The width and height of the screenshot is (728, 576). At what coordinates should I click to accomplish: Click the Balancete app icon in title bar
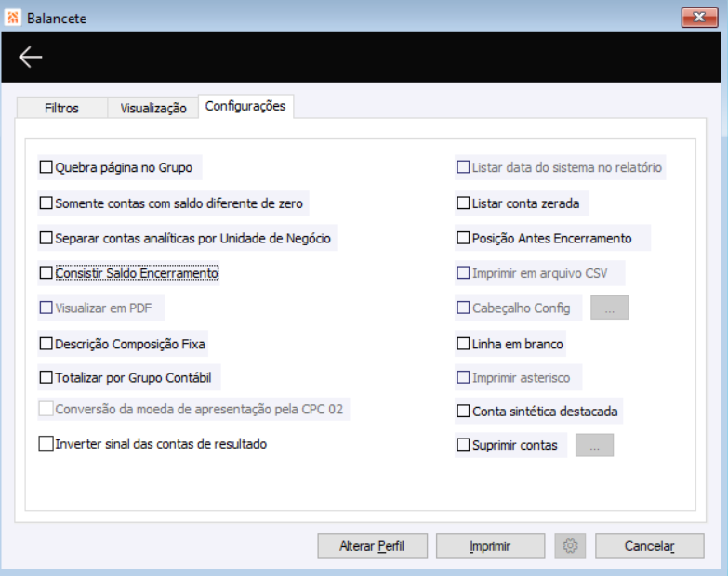pyautogui.click(x=12, y=18)
